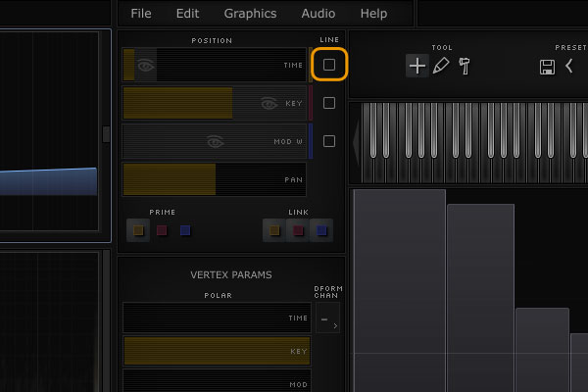Adjust the Pan position slider

point(215,179)
